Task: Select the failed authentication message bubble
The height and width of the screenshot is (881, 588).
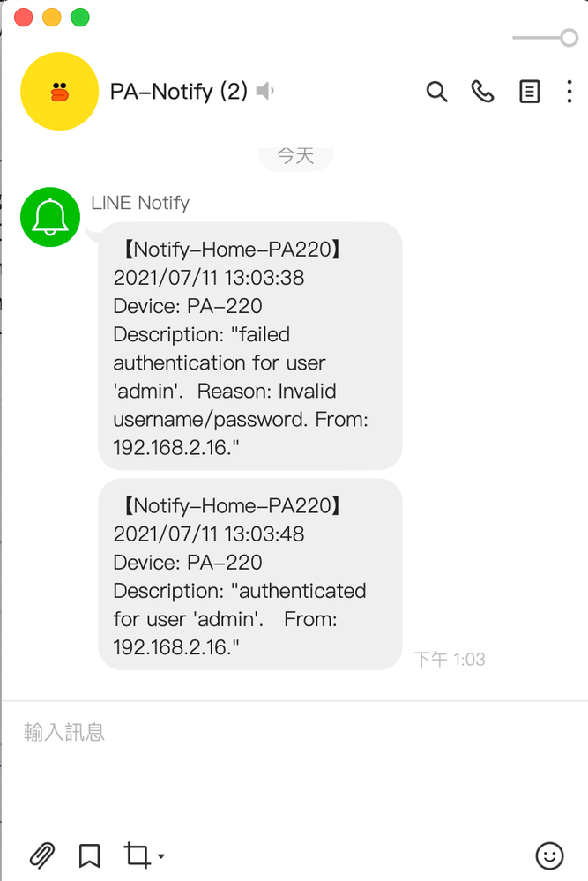Action: (x=249, y=346)
